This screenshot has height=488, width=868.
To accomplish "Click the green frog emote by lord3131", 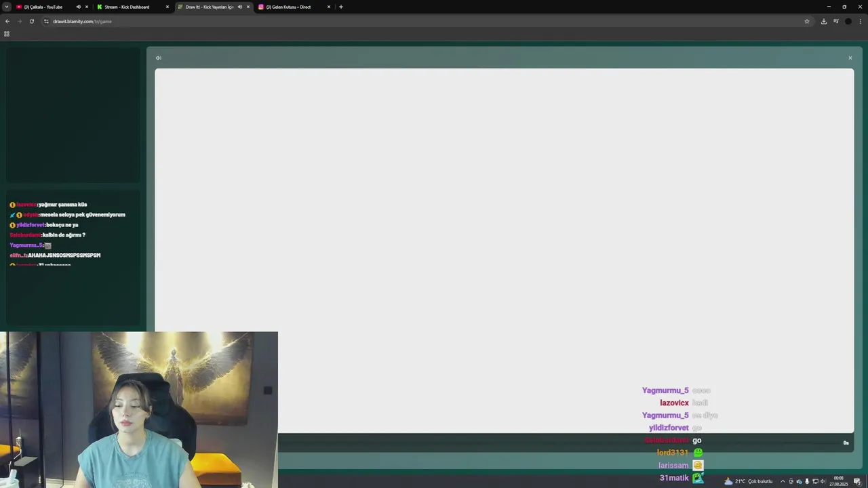I will (698, 452).
